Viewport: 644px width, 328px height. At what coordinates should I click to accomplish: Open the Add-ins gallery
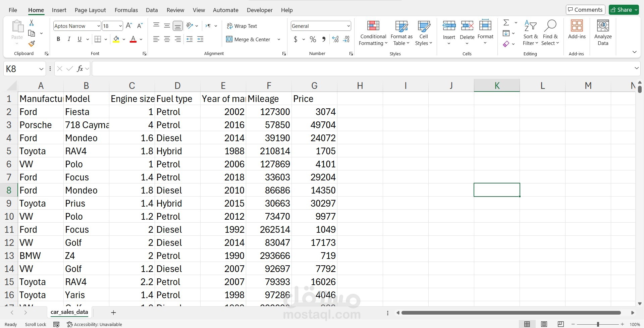pyautogui.click(x=577, y=30)
